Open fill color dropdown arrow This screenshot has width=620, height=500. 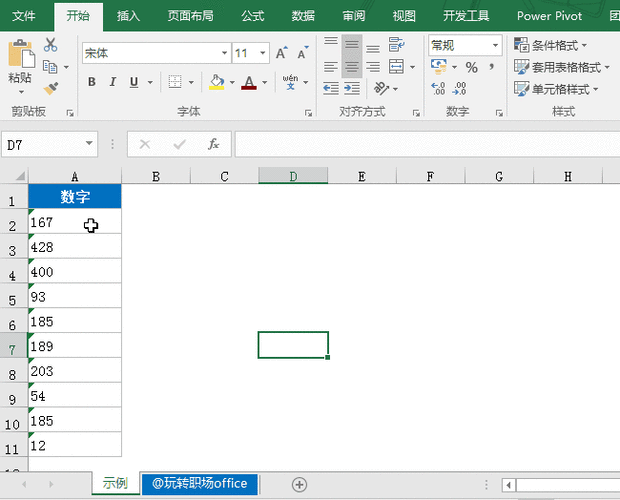(x=232, y=83)
